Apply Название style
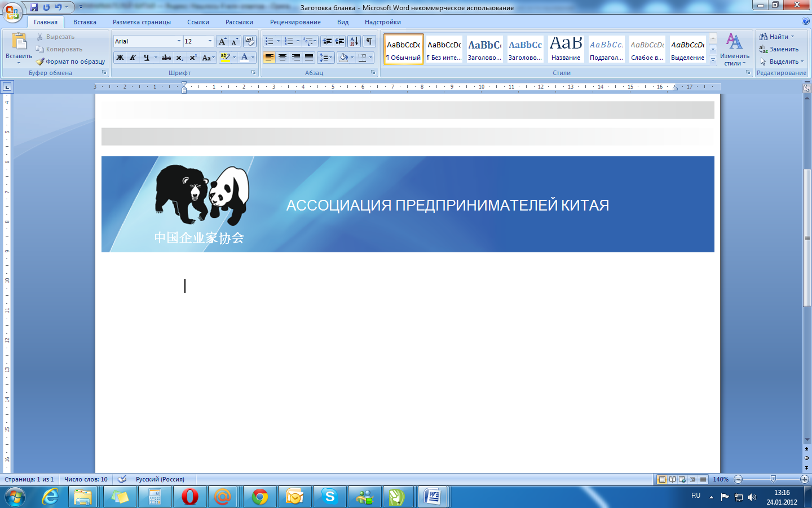812x508 pixels. pyautogui.click(x=566, y=49)
